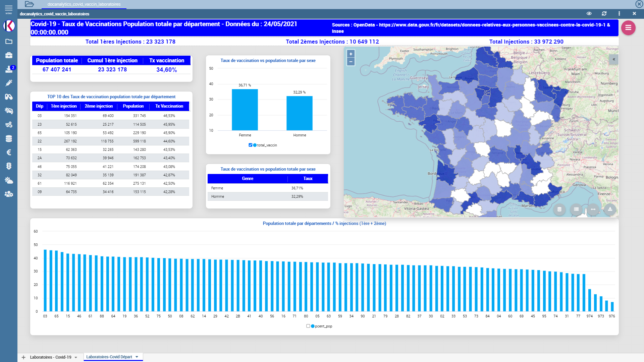Click the total_vaccin legend color dot
The width and height of the screenshot is (644, 362).
pyautogui.click(x=255, y=145)
